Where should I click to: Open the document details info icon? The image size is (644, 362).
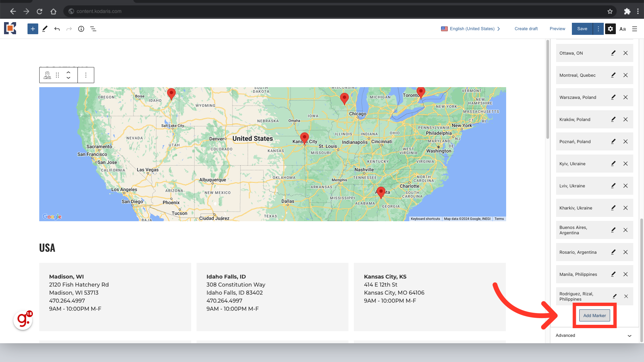81,29
